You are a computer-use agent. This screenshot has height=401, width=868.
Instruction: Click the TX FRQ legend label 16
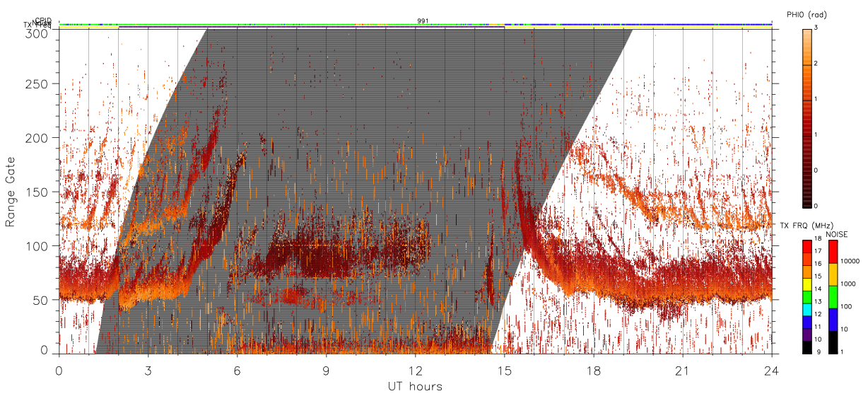(818, 264)
